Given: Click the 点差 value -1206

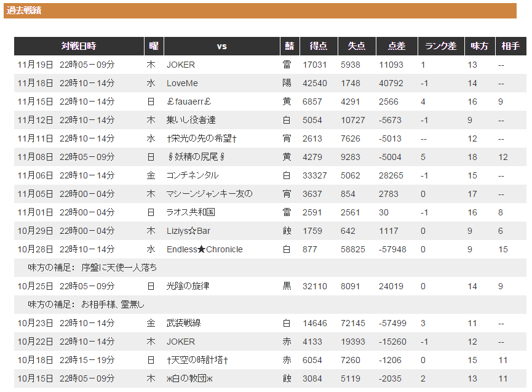Looking at the screenshot, I should tap(390, 360).
